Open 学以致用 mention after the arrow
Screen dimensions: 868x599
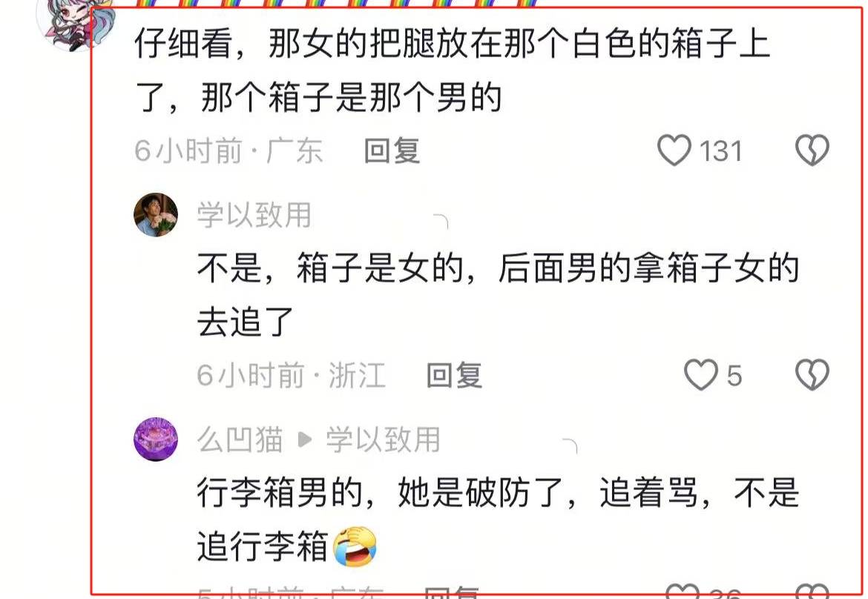click(x=383, y=439)
